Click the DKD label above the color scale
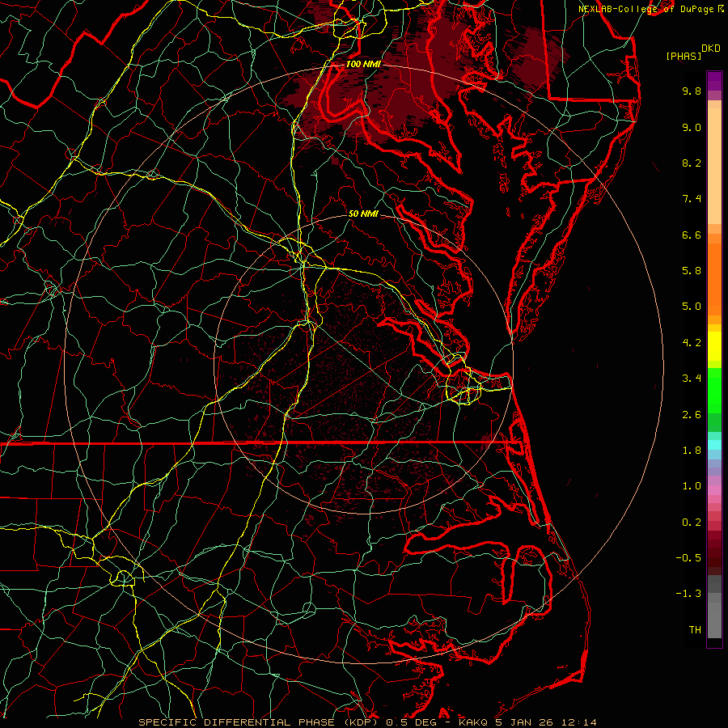This screenshot has height=728, width=728. (x=710, y=49)
